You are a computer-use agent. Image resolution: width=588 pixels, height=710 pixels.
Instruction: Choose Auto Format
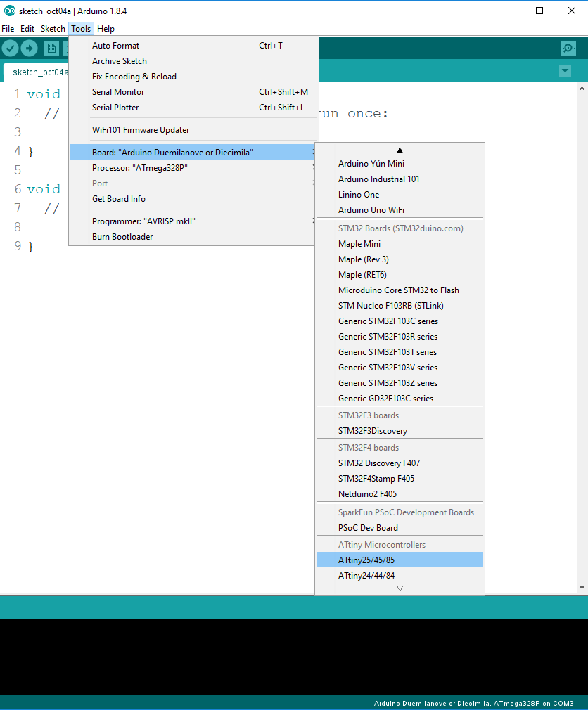coord(193,45)
